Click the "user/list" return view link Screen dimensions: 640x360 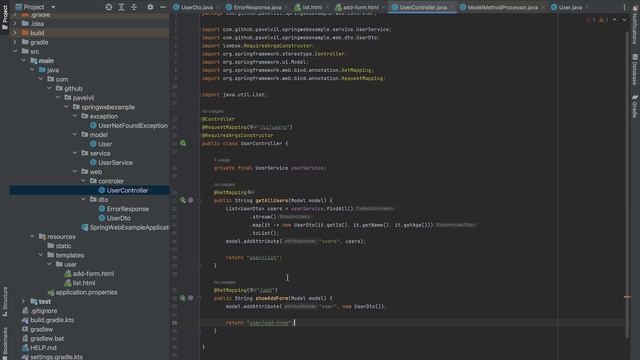point(264,258)
